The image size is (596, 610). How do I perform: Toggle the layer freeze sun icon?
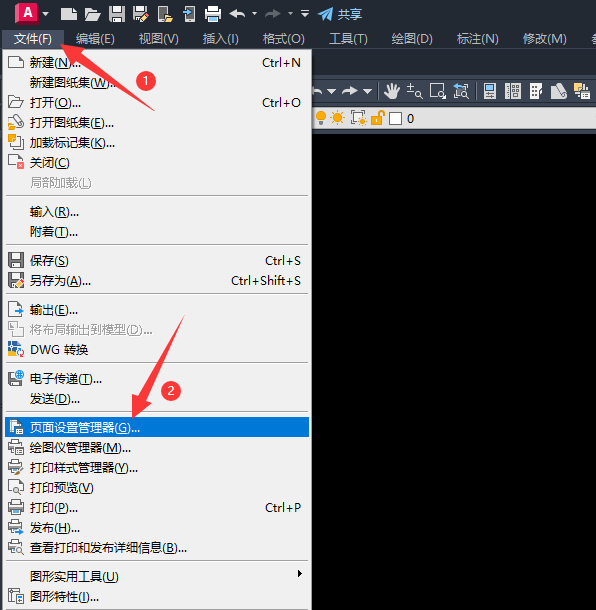pyautogui.click(x=338, y=118)
